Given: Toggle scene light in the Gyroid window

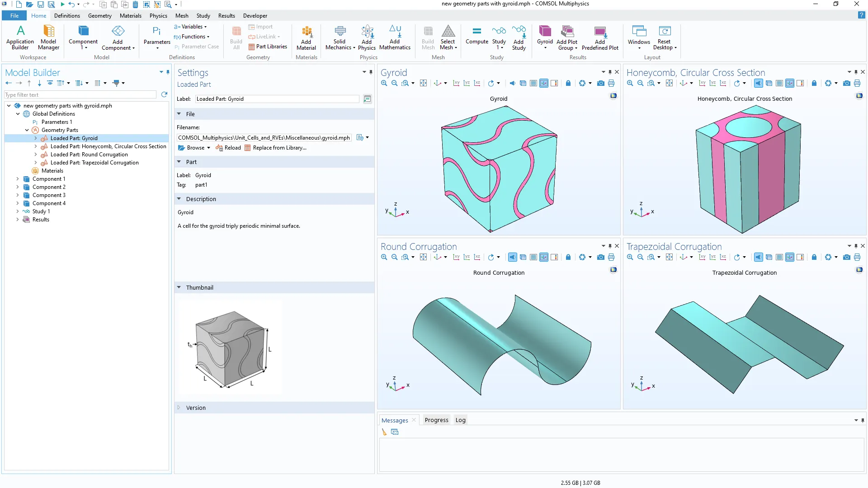Looking at the screenshot, I should (512, 83).
